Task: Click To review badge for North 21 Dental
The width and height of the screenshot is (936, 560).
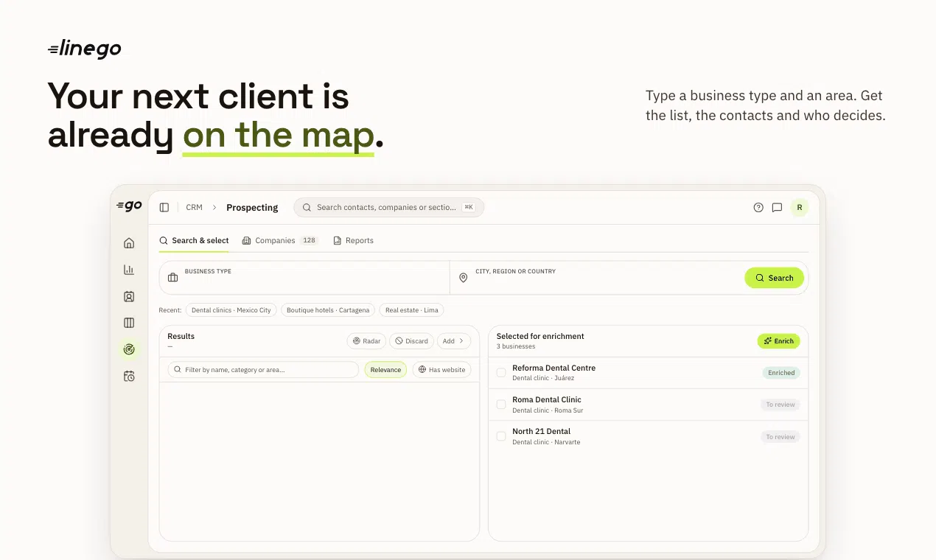Action: click(x=780, y=437)
